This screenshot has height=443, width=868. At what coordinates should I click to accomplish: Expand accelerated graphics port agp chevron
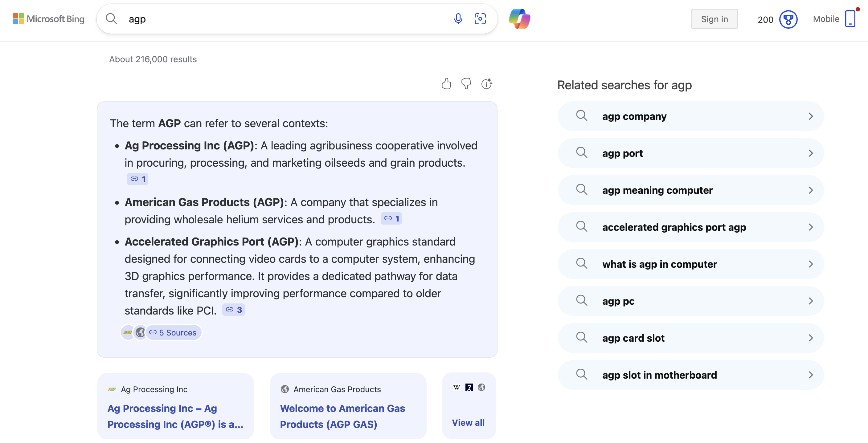click(811, 227)
